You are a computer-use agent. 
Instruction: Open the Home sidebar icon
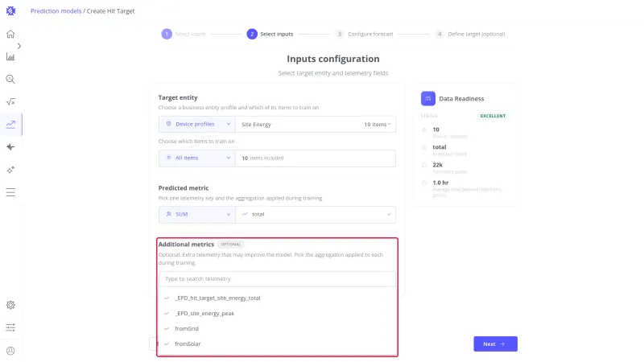10,34
